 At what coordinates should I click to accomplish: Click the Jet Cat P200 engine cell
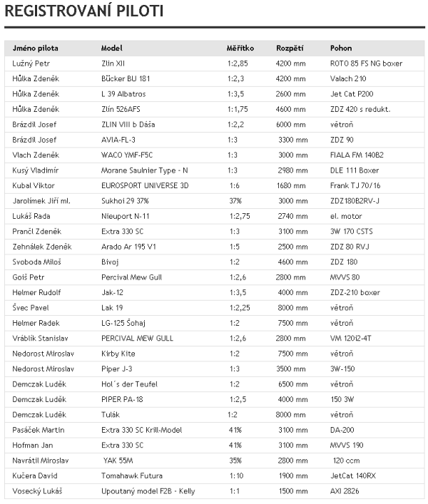[x=352, y=94]
